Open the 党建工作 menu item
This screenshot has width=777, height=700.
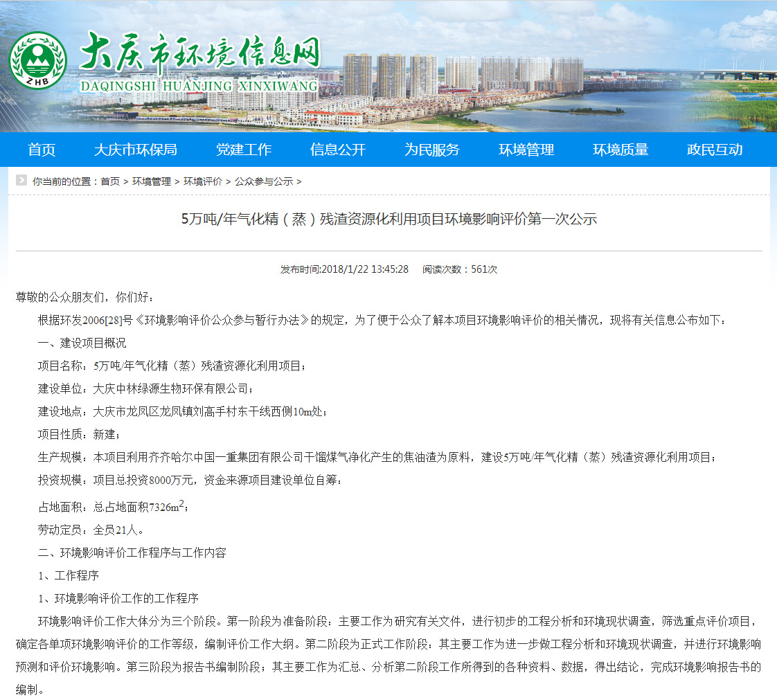pyautogui.click(x=244, y=150)
